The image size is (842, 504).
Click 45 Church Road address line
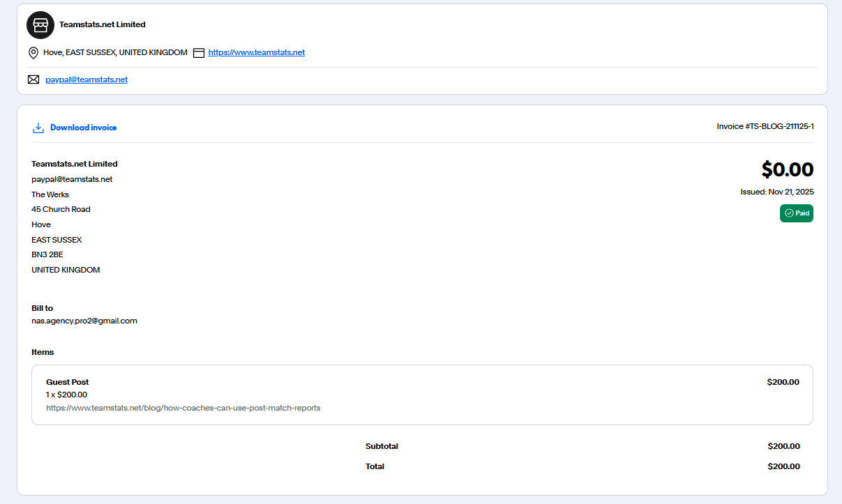[x=61, y=209]
